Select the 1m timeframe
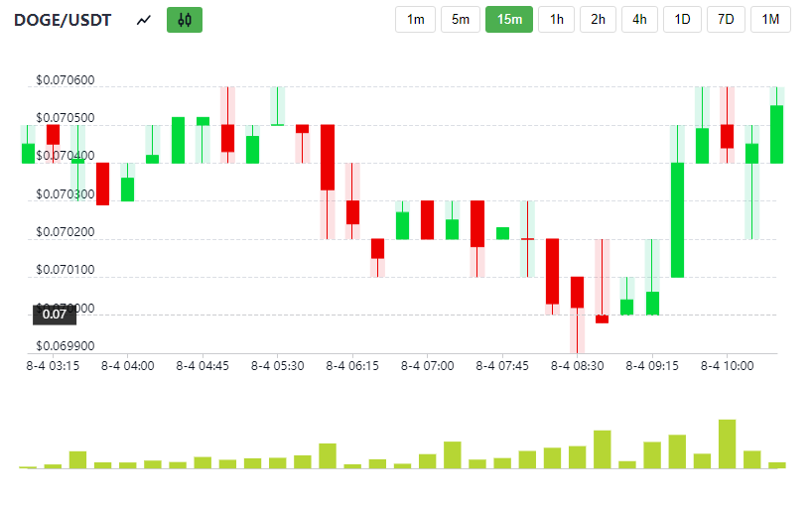Image resolution: width=812 pixels, height=506 pixels. [415, 20]
